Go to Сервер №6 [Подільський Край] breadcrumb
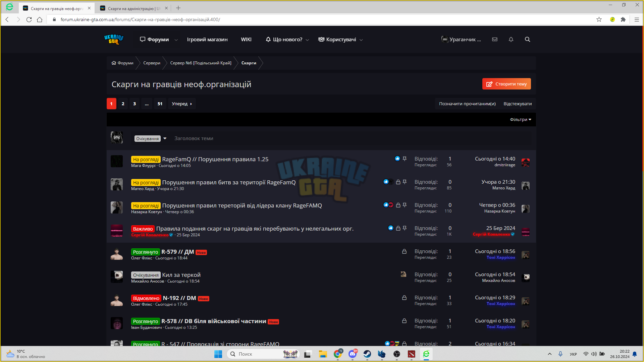This screenshot has height=362, width=644. [201, 63]
